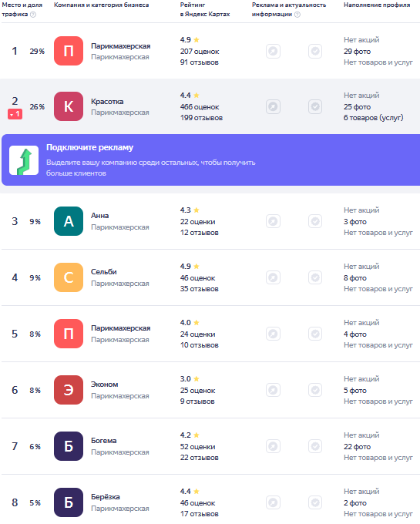Click the help icon next to 'трафика' header

(x=33, y=15)
